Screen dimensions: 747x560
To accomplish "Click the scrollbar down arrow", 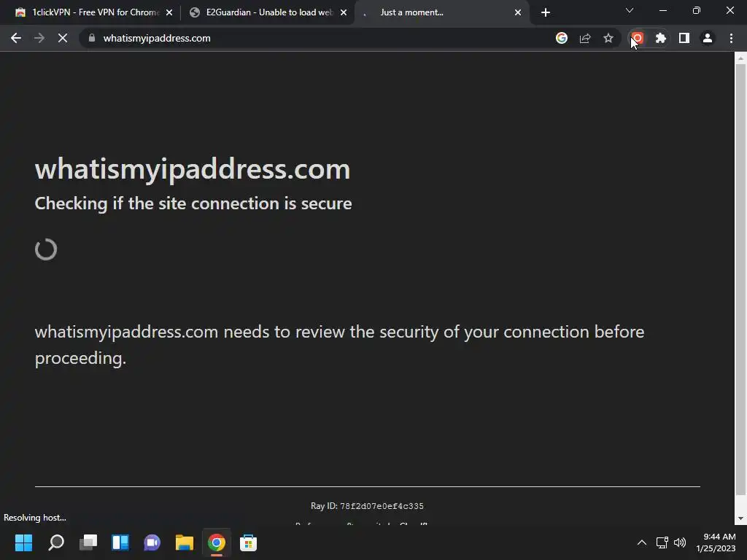I will (x=740, y=518).
